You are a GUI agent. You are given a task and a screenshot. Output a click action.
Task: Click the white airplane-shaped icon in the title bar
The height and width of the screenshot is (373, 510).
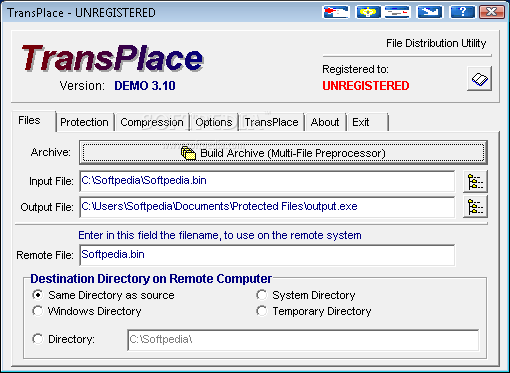click(430, 12)
